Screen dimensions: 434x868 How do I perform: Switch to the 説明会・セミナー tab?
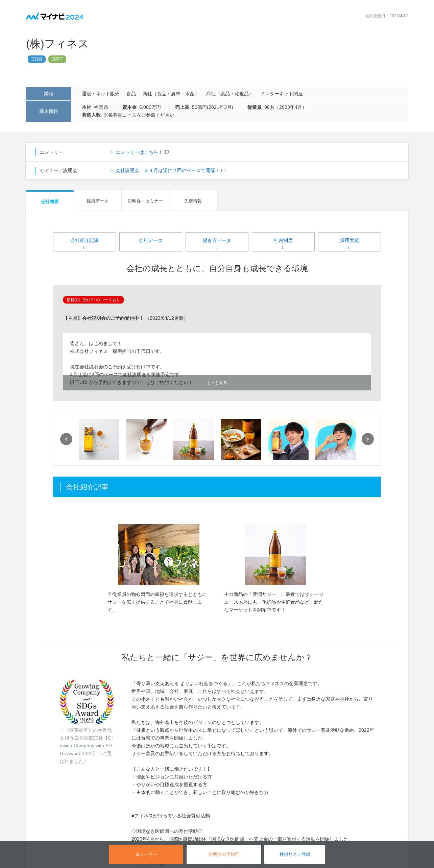click(x=145, y=201)
